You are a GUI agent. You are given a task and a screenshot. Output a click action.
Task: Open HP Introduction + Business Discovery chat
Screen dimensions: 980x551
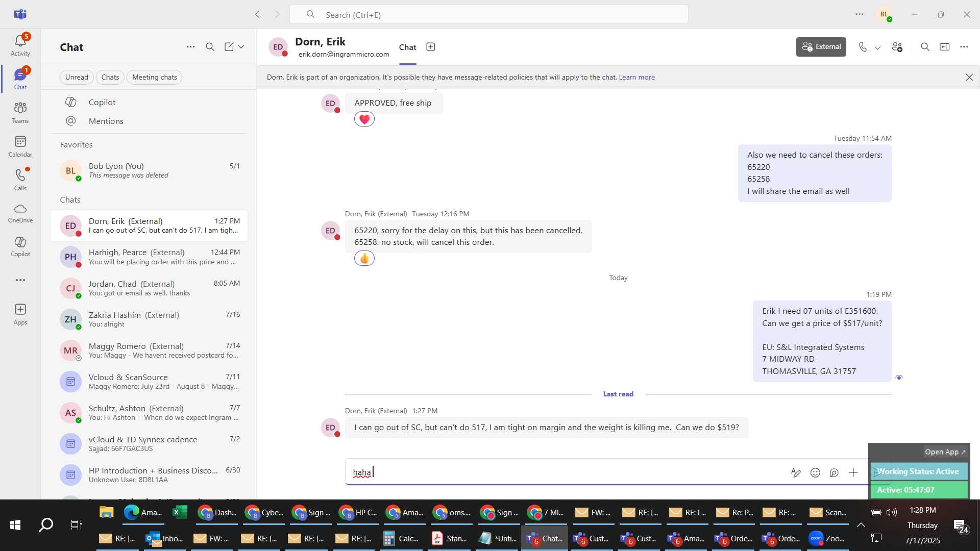point(149,475)
